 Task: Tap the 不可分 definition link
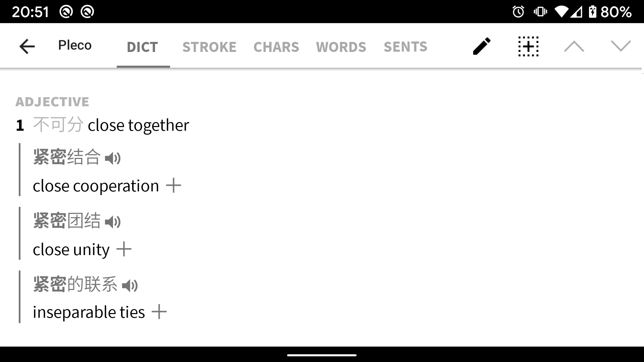click(x=58, y=125)
